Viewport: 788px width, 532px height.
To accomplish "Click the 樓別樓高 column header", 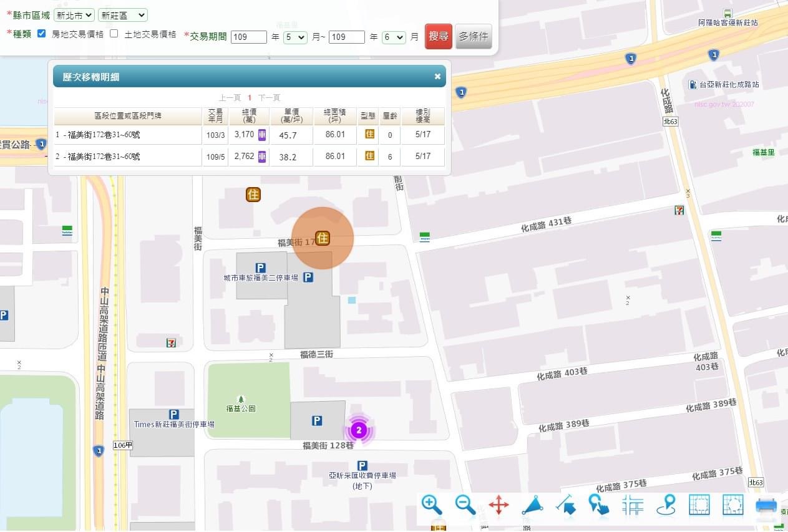I will click(x=423, y=116).
